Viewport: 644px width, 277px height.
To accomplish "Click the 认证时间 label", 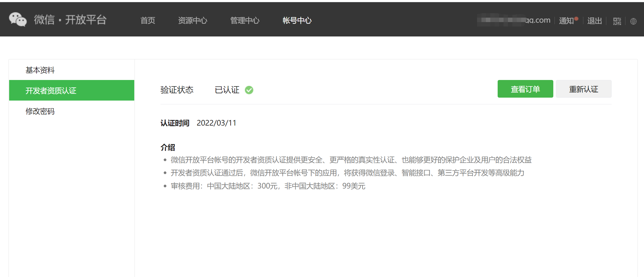I will [x=175, y=123].
